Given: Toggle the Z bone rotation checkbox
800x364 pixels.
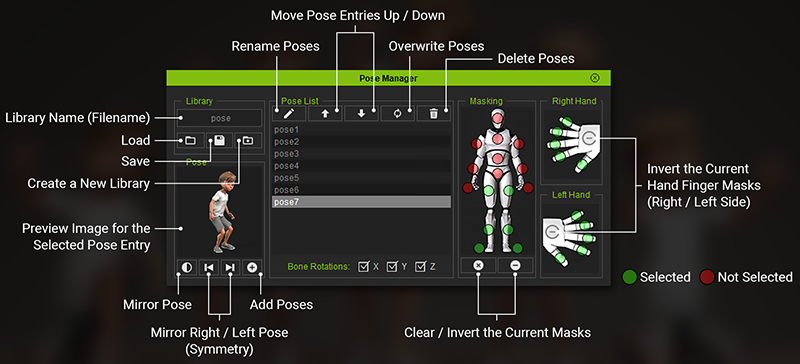Looking at the screenshot, I should [420, 266].
